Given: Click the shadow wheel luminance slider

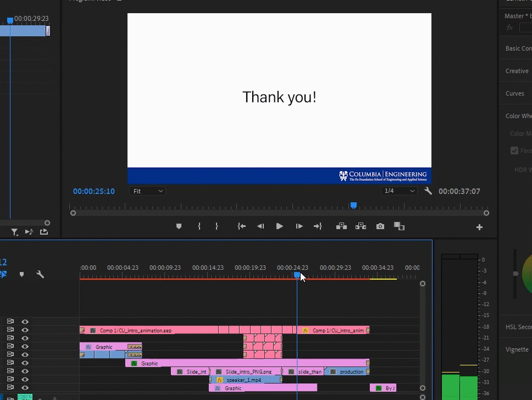Looking at the screenshot, I should point(516,274).
